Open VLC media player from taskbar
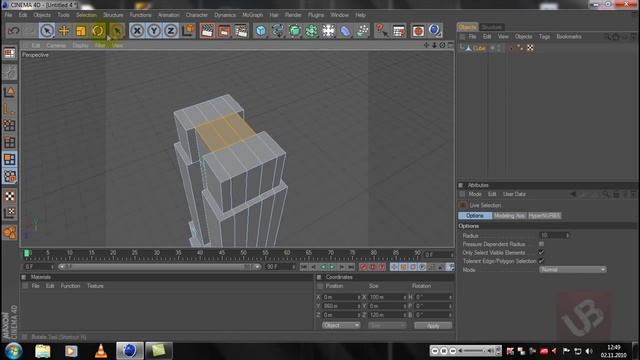This screenshot has width=640, height=360. (x=101, y=351)
